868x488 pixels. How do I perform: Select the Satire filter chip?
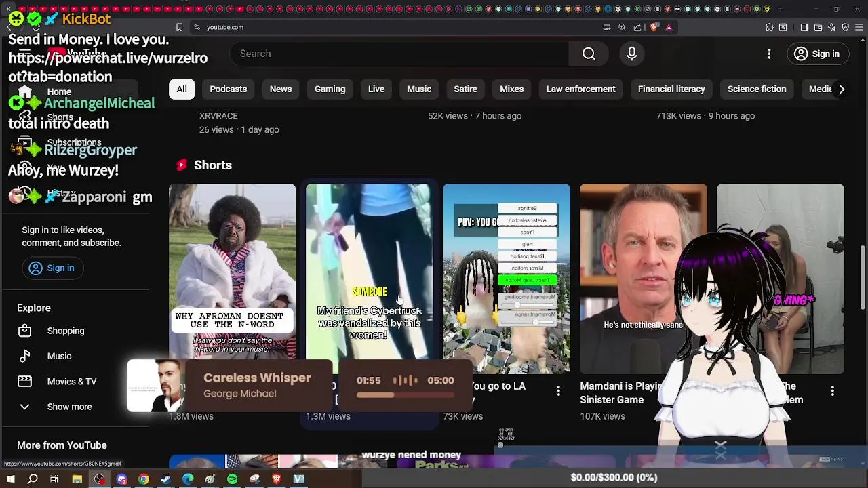(465, 89)
